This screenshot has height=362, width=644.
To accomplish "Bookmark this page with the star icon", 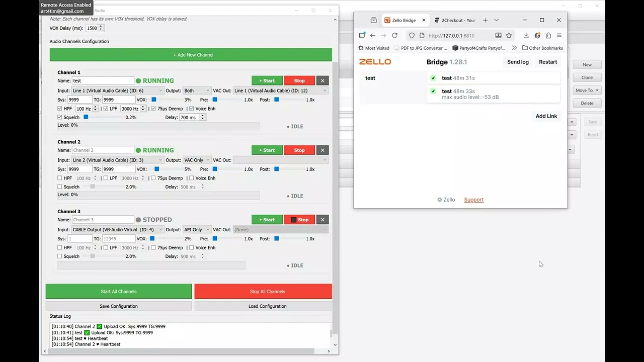I will point(509,36).
